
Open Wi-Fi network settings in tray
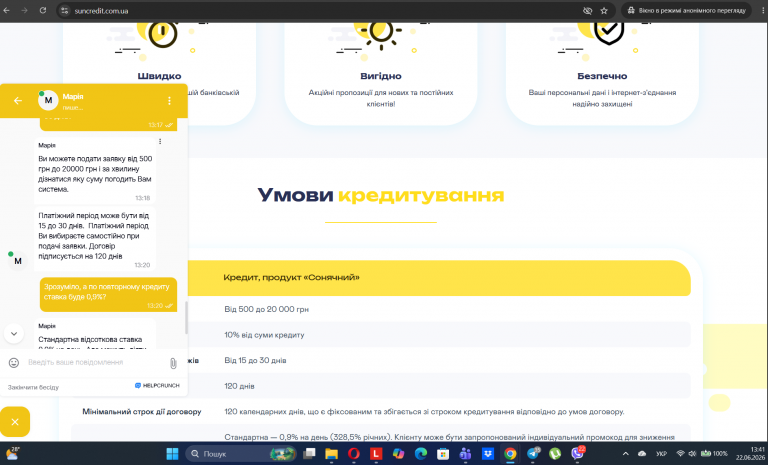point(680,454)
